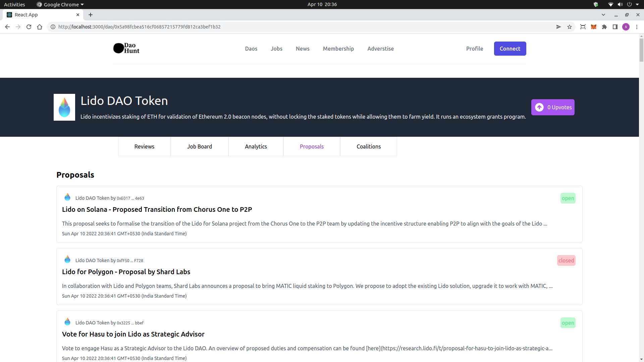Viewport: 644px width, 362px height.
Task: Click author address 0xfF50 ... F728
Action: pos(130,261)
